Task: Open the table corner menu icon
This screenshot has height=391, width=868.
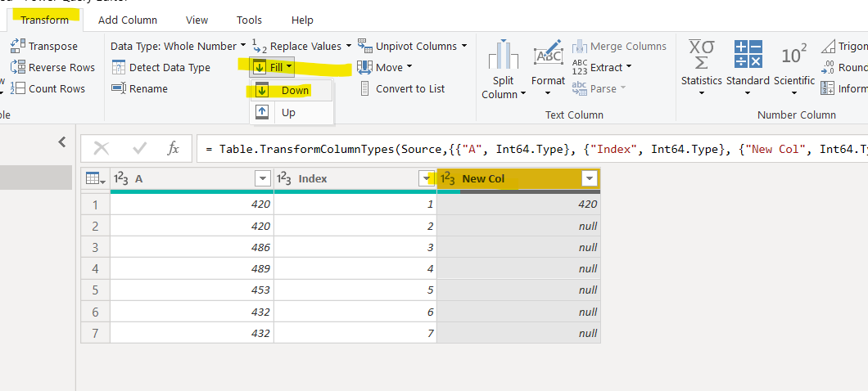Action: tap(95, 178)
